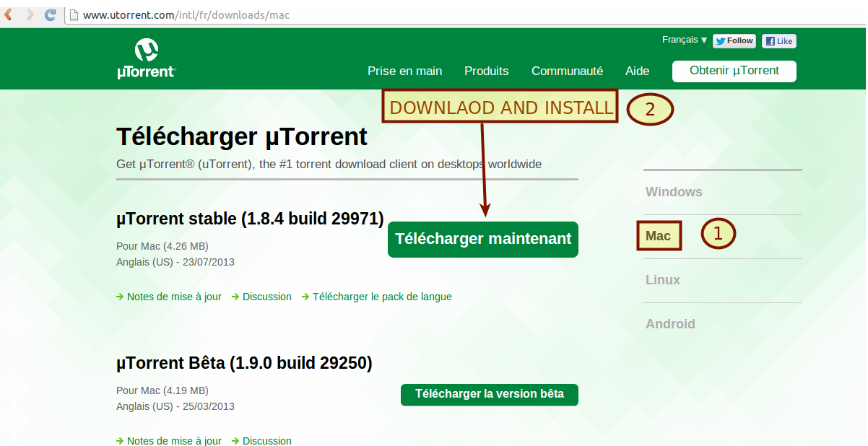Click the Obtenir µTorrent button
868x446 pixels.
[x=734, y=71]
